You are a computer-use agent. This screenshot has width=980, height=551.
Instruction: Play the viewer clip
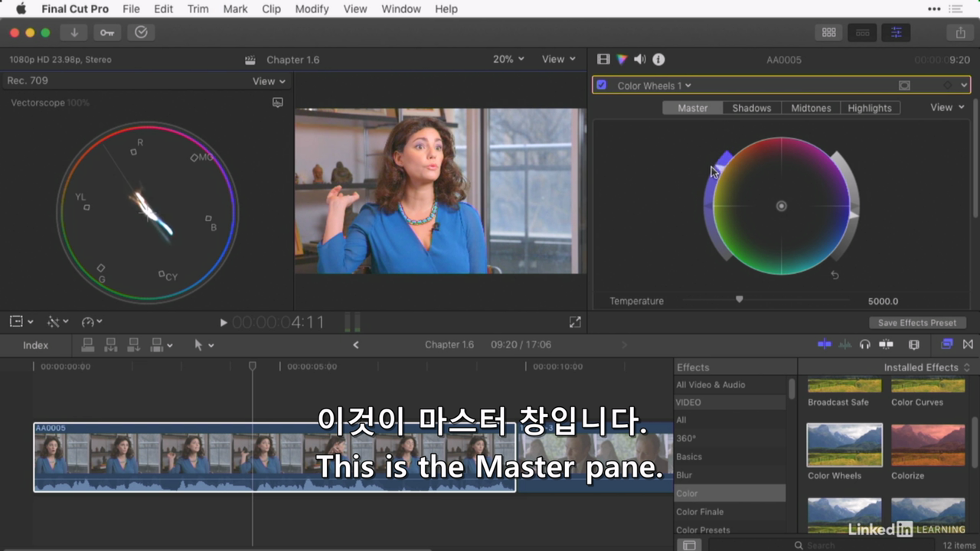pos(224,323)
